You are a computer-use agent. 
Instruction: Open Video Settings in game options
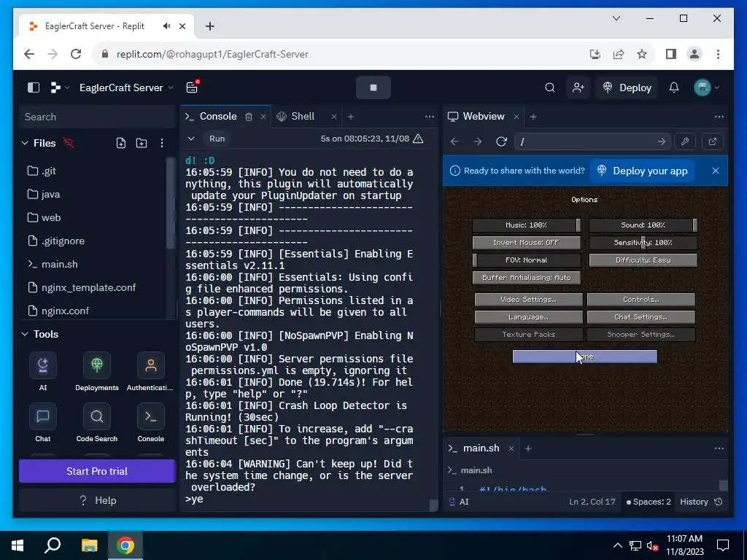click(528, 300)
